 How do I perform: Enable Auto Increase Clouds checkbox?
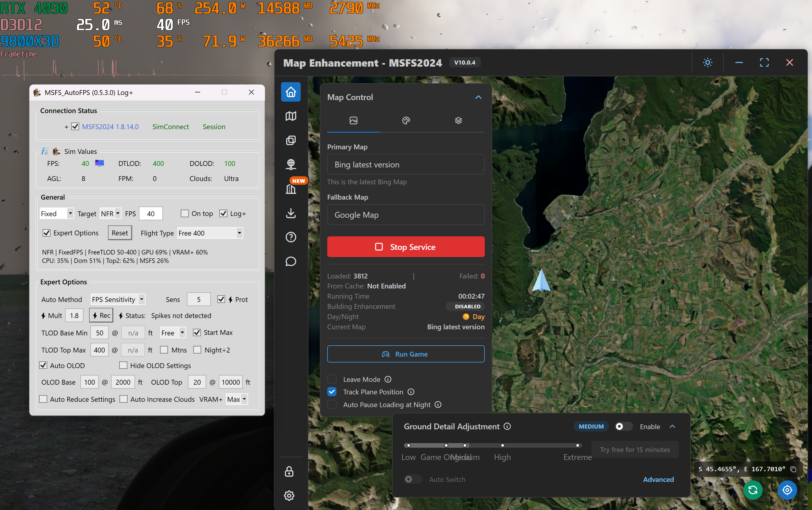[123, 399]
